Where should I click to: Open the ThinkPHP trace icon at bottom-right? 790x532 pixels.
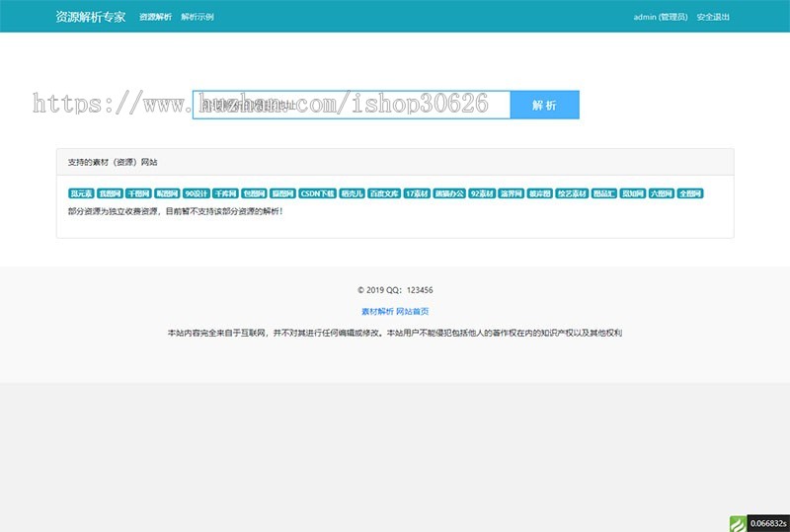point(738,524)
